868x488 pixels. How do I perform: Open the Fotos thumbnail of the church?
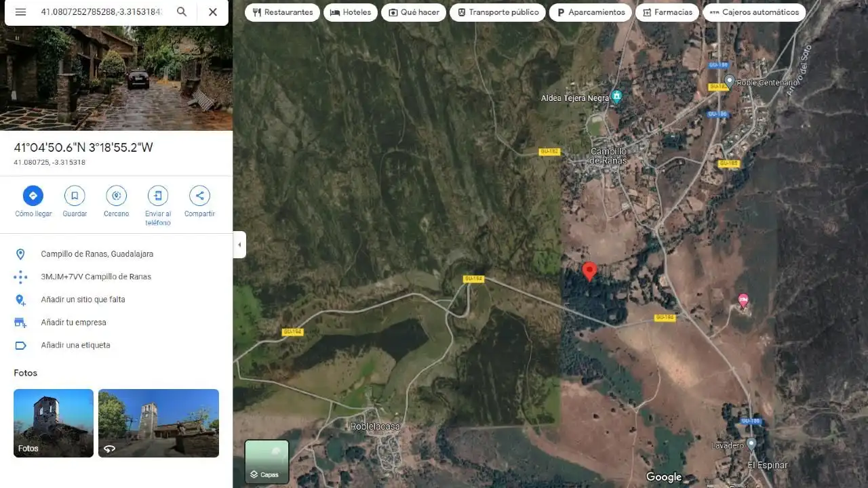pos(54,423)
